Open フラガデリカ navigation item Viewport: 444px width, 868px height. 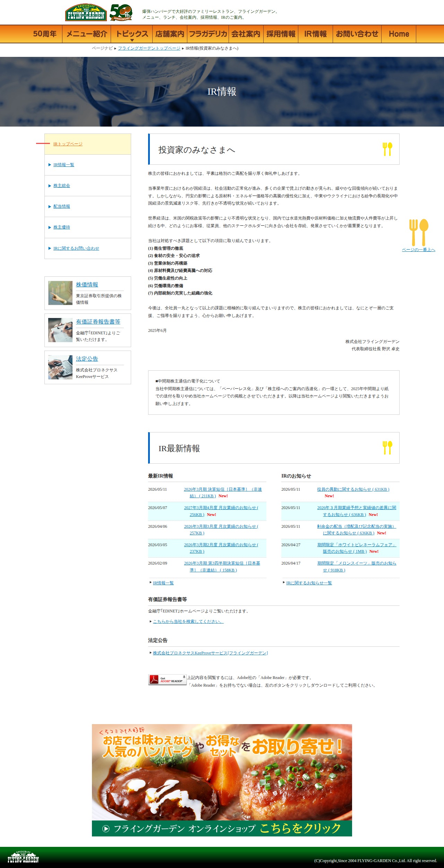pyautogui.click(x=208, y=34)
